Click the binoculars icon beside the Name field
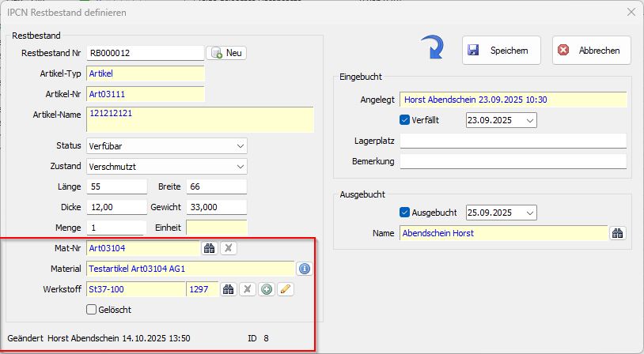The height and width of the screenshot is (354, 644). [x=618, y=233]
